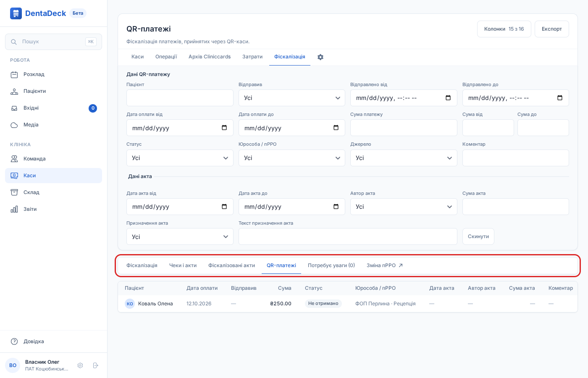Open Довідка help in sidebar
Viewport: 588px width, 378px height.
pos(53,341)
